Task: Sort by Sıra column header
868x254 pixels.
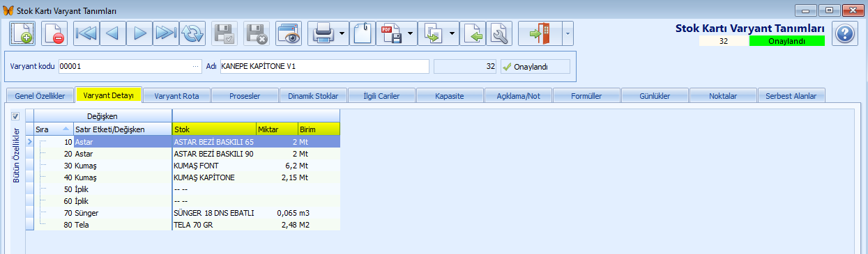Action: [x=53, y=129]
